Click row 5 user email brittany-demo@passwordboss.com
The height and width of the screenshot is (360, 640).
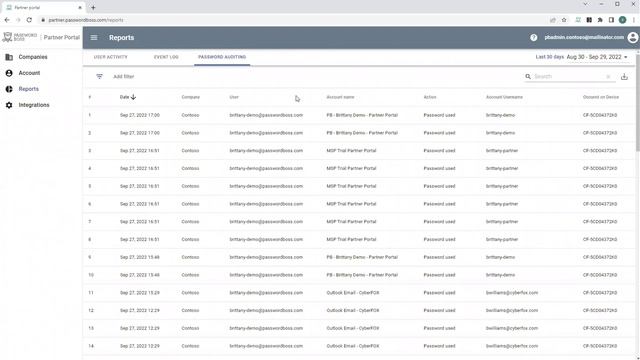coord(266,186)
